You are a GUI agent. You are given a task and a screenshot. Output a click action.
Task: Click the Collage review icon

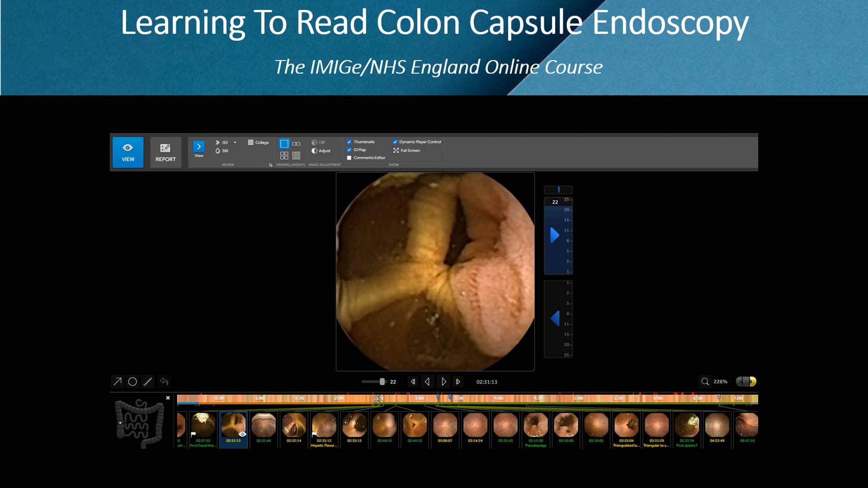(258, 142)
